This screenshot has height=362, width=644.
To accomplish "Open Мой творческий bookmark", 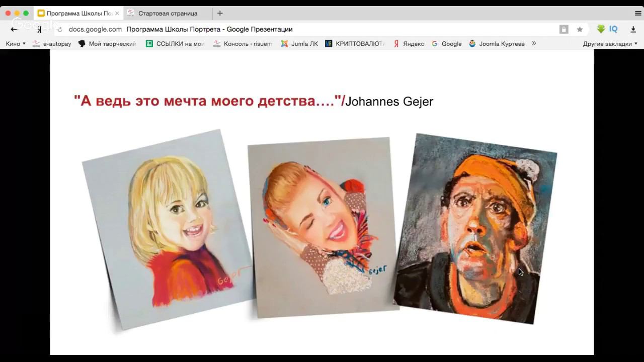I will coord(107,44).
